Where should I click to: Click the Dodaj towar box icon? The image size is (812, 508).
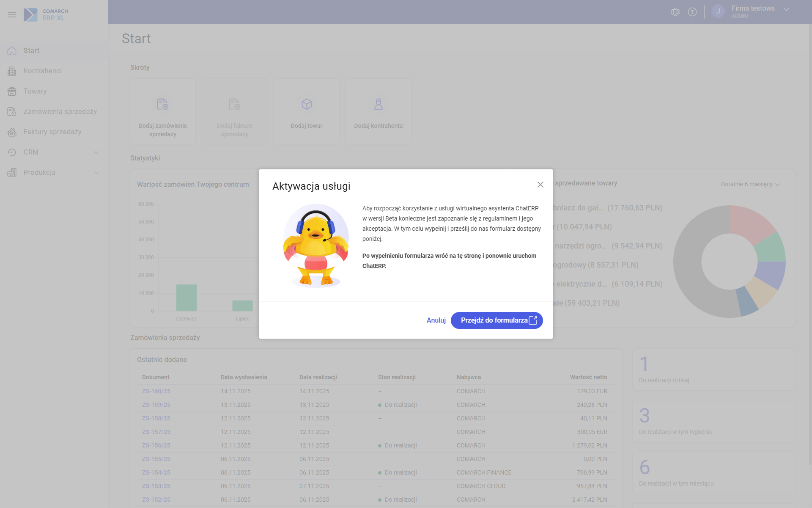tap(307, 104)
